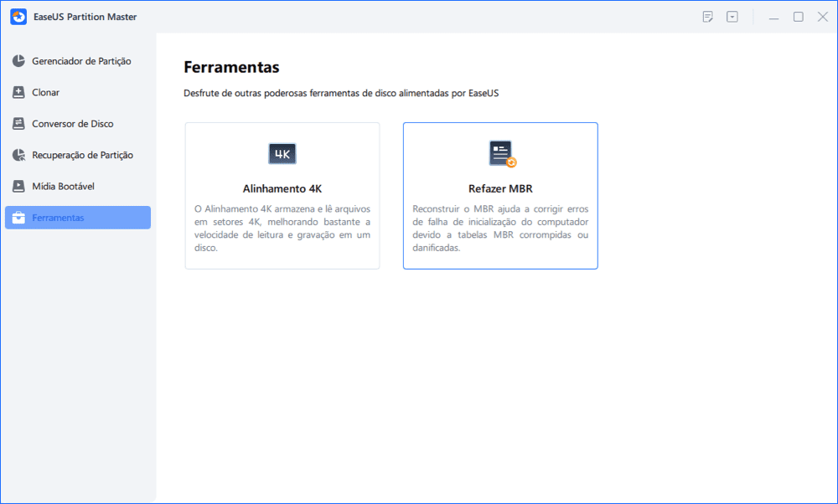Select Mídia Bootável sidebar item

point(78,187)
